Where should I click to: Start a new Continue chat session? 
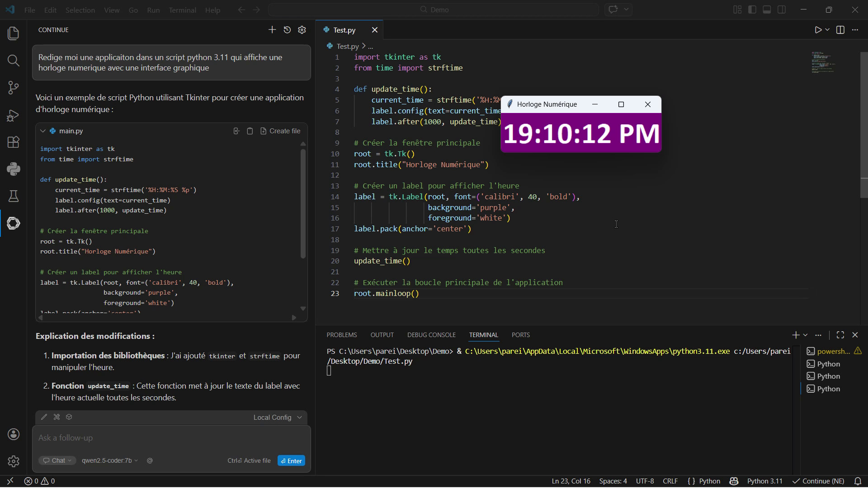(272, 30)
